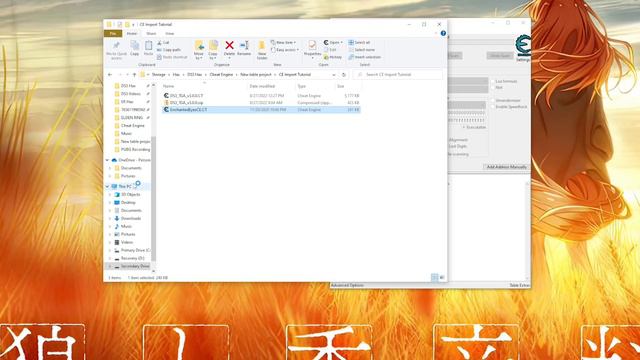The height and width of the screenshot is (360, 640).
Task: Open the View ribbon tab
Action: click(x=170, y=33)
